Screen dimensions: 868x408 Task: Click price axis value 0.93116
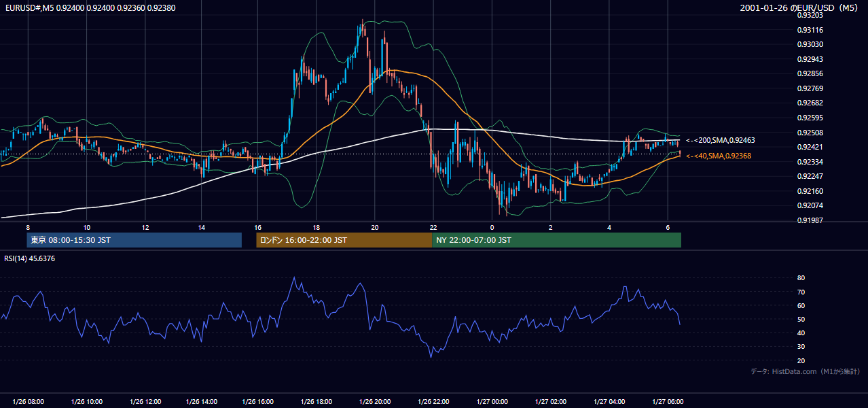point(810,30)
